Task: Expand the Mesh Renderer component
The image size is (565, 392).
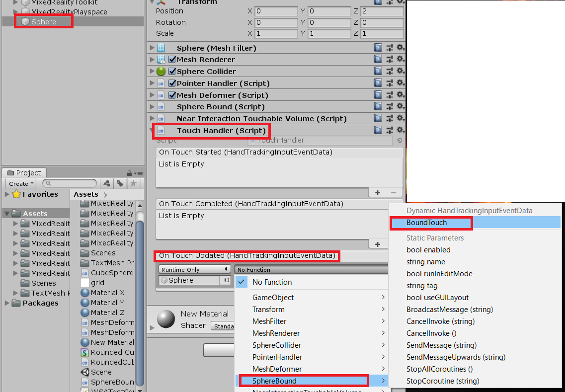Action: pos(152,60)
